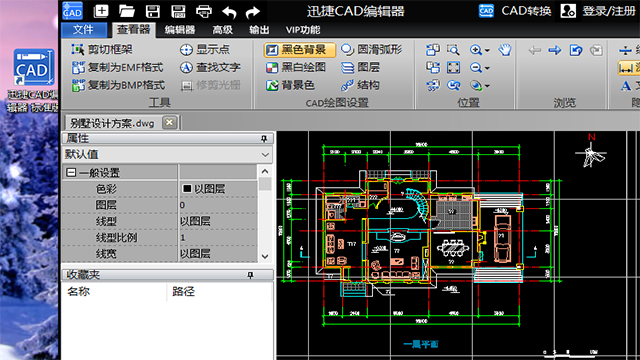Click the blue forward arrow in 浏览

pyautogui.click(x=554, y=50)
